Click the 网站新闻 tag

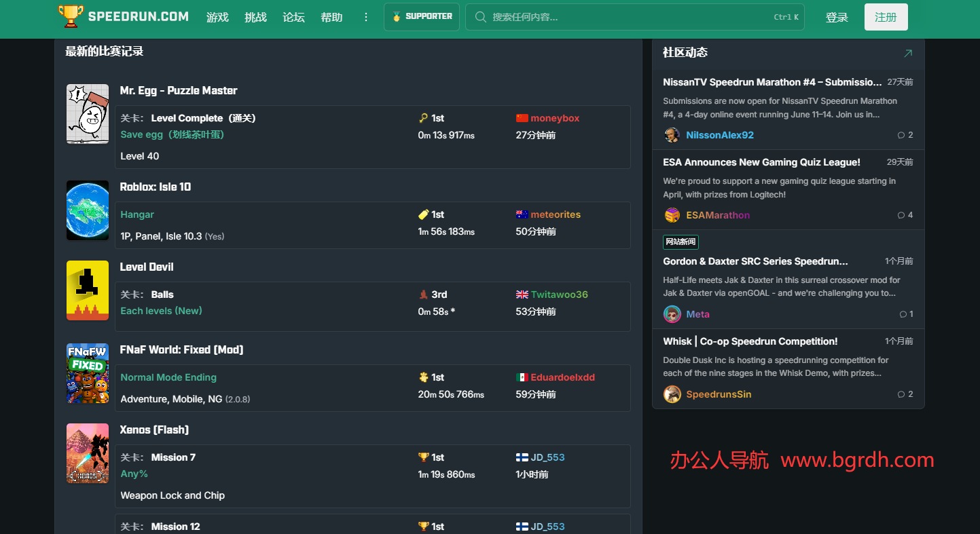click(681, 242)
